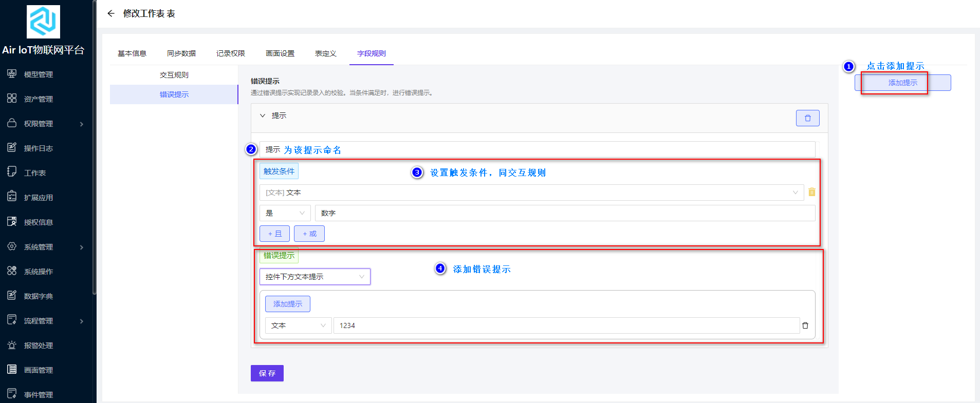Click the 操作日志 sidebar icon
The width and height of the screenshot is (980, 403).
coord(12,148)
